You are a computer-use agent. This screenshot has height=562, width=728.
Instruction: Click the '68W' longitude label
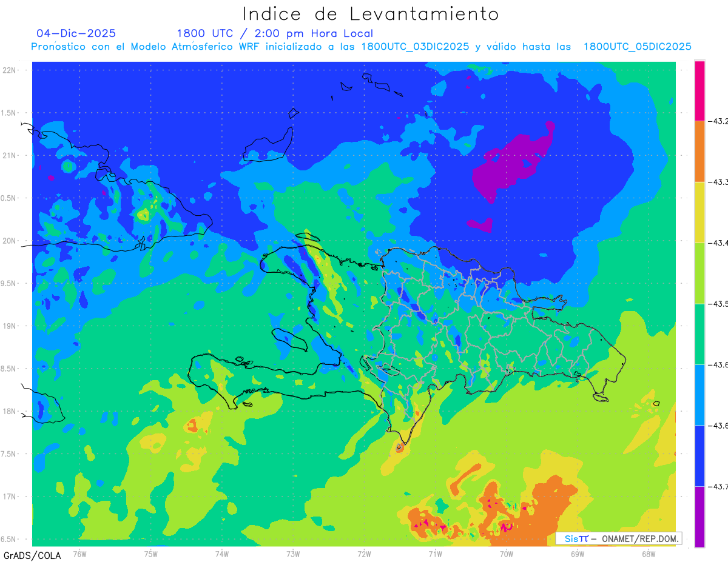[649, 554]
